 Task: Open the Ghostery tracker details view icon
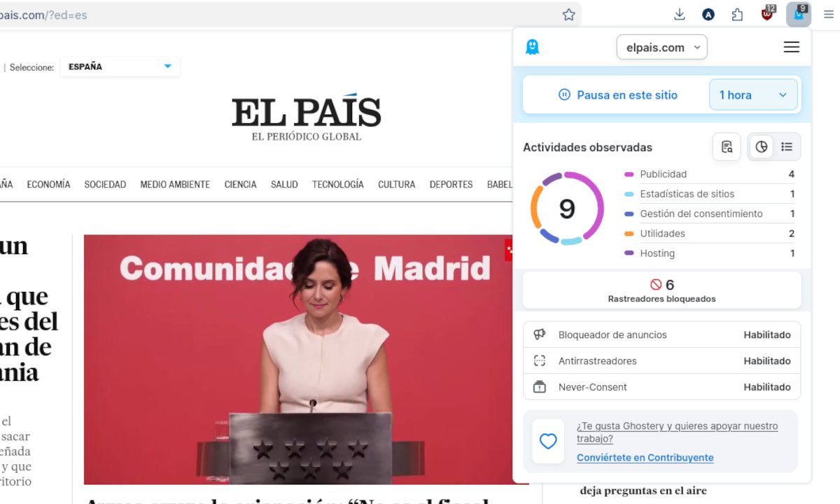727,147
